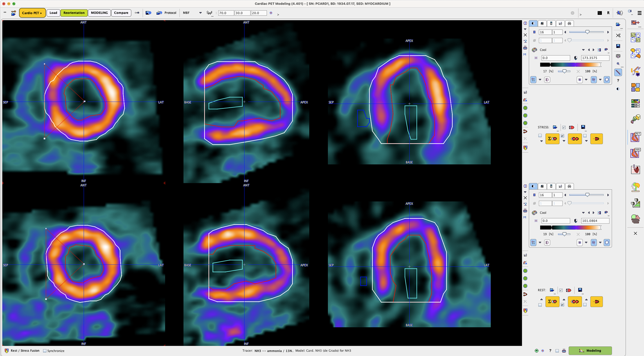Toggle the checkbox beside REST folder icon
The image size is (644, 356).
tap(561, 290)
